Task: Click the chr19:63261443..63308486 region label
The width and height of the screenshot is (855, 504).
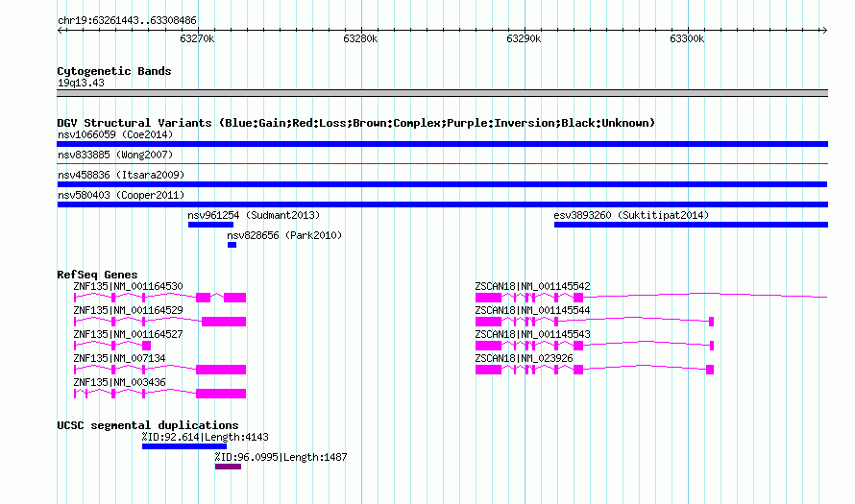Action: point(127,20)
